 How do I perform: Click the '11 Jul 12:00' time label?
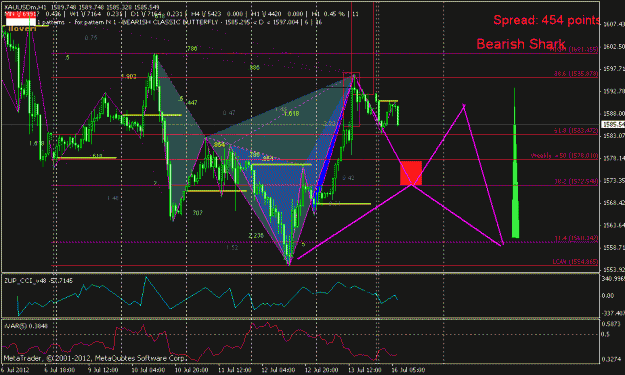(x=234, y=370)
